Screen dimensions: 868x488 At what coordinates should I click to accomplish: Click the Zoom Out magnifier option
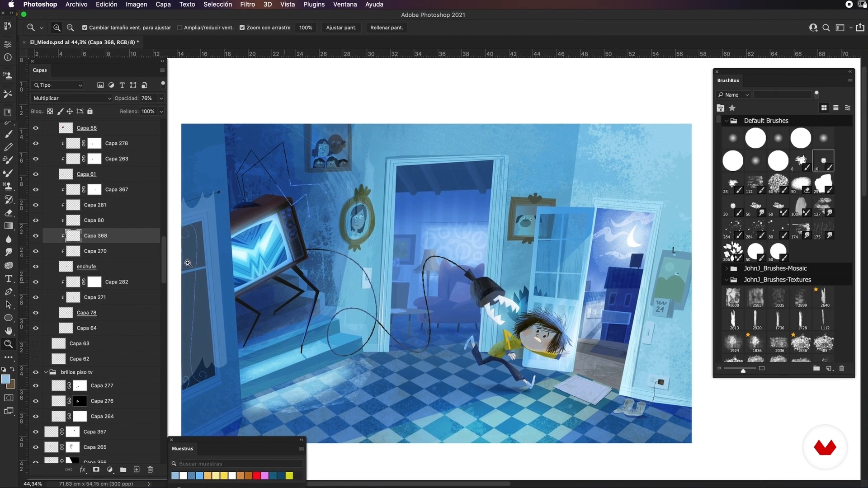point(71,28)
